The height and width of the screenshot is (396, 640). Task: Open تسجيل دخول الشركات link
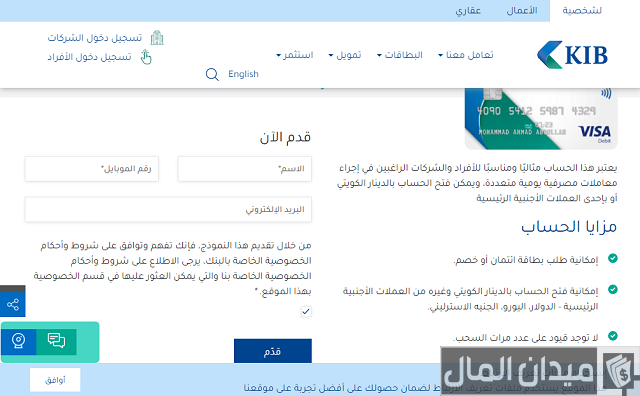(x=95, y=38)
